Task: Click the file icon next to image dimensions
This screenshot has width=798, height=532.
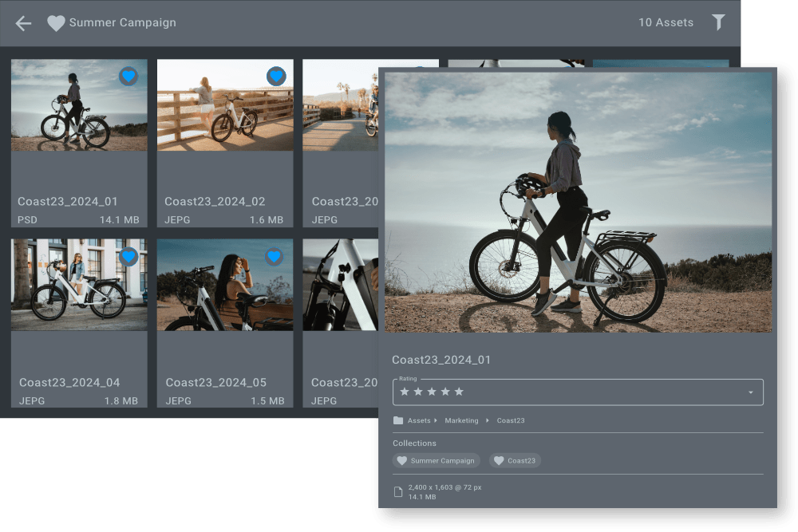Action: [398, 492]
